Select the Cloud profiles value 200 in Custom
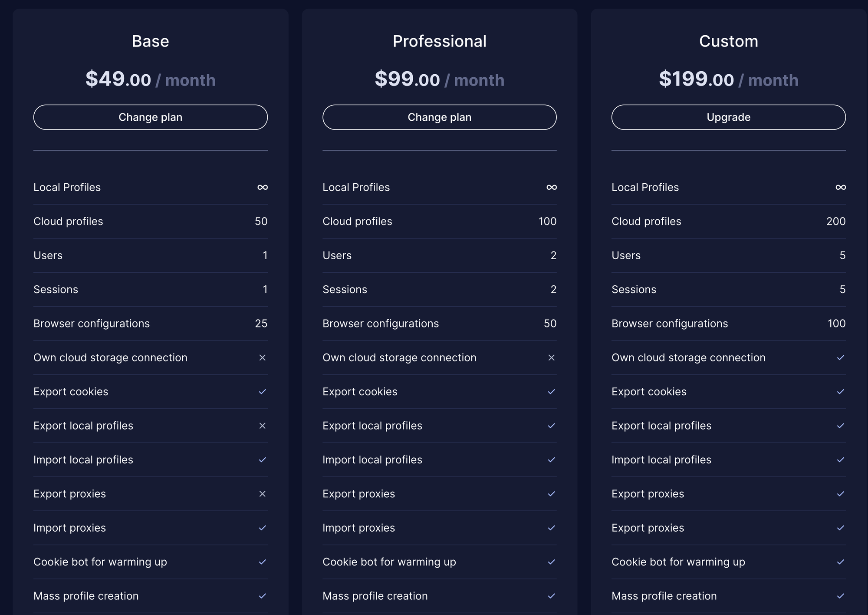Image resolution: width=868 pixels, height=615 pixels. click(x=835, y=222)
